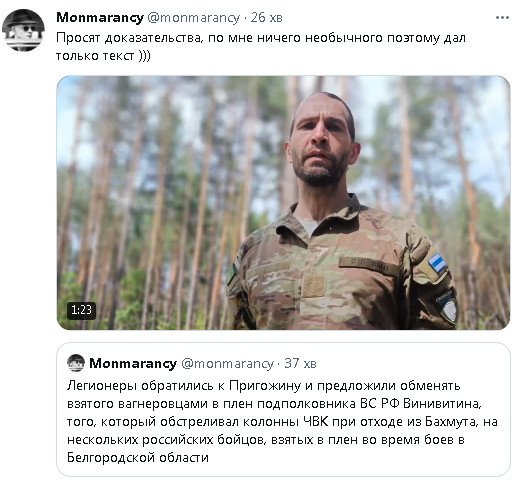The height and width of the screenshot is (486, 517).
Task: Click the 1:23 video duration badge
Action: (x=81, y=310)
